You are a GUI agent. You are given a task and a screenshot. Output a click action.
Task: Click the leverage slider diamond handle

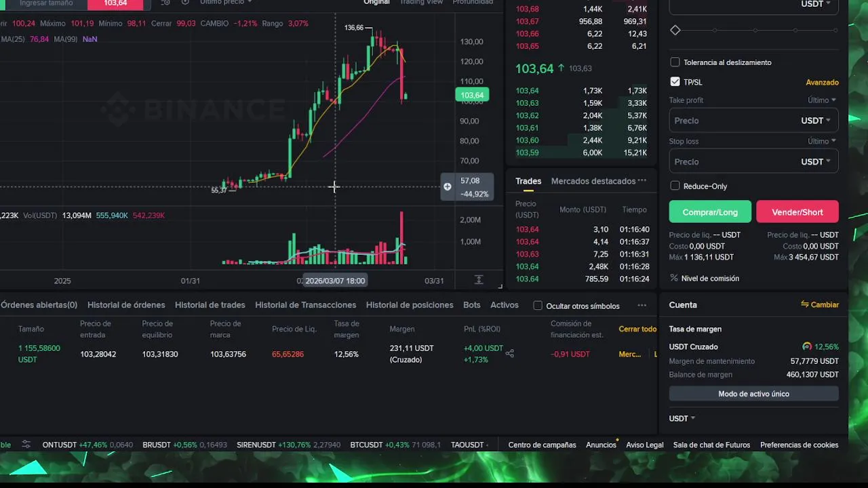(x=675, y=30)
